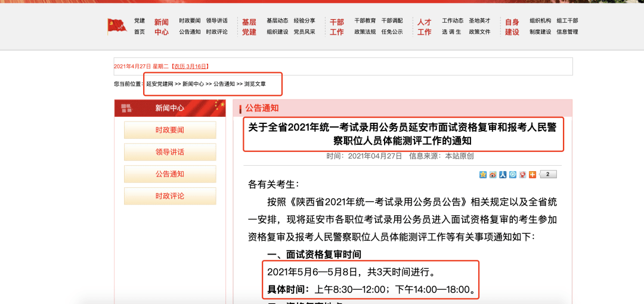
Task: Open 自身建设 heading in top navigation
Action: coord(512,27)
